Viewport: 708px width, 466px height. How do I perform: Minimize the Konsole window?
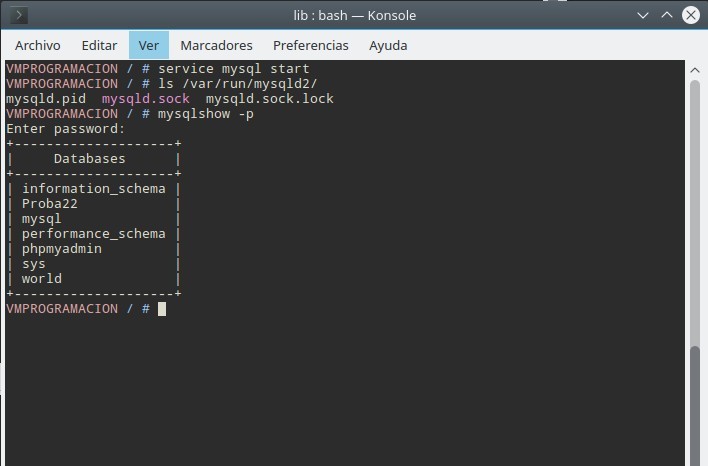[643, 15]
